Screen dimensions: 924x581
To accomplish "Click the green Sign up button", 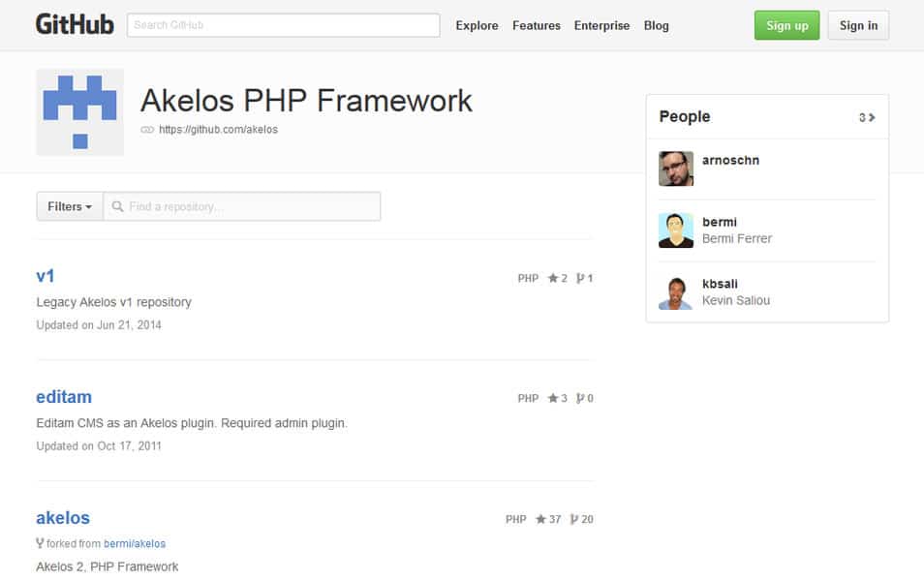I will (786, 25).
